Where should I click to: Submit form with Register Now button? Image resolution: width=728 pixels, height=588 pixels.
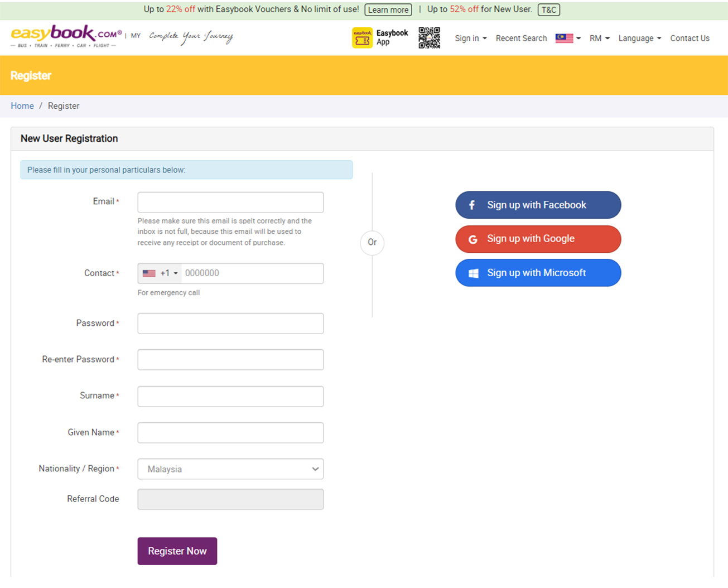(177, 551)
